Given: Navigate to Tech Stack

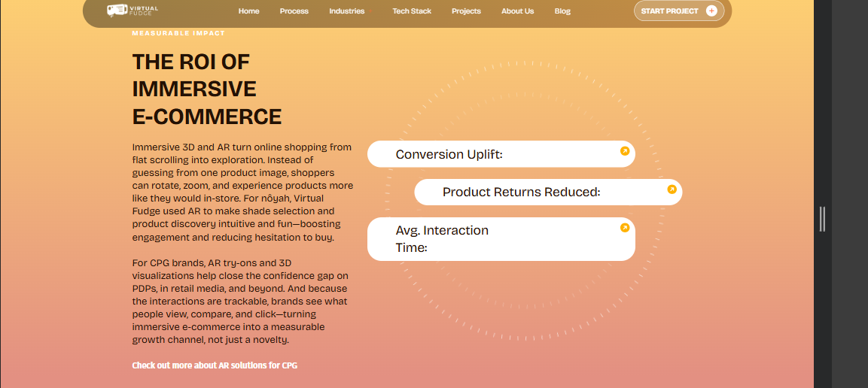Looking at the screenshot, I should (x=412, y=11).
